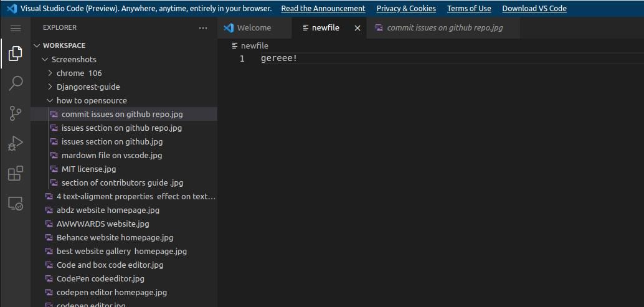Open the Search view in activity bar
The height and width of the screenshot is (307, 644).
click(15, 83)
